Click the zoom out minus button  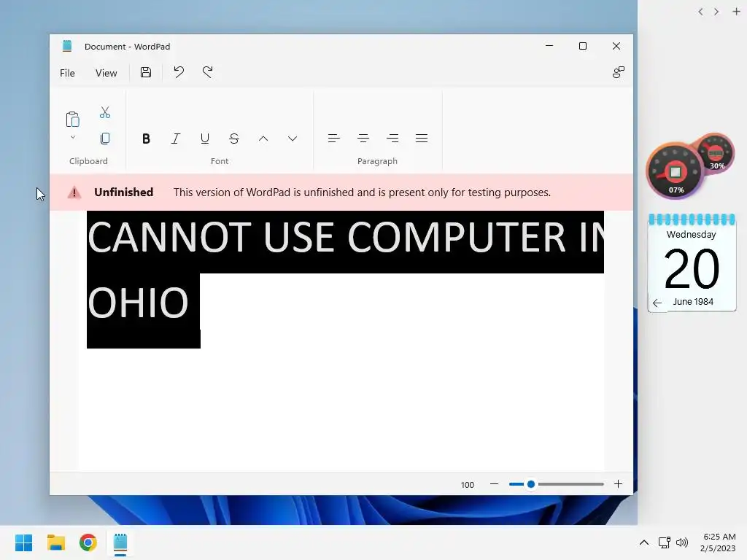pyautogui.click(x=494, y=484)
